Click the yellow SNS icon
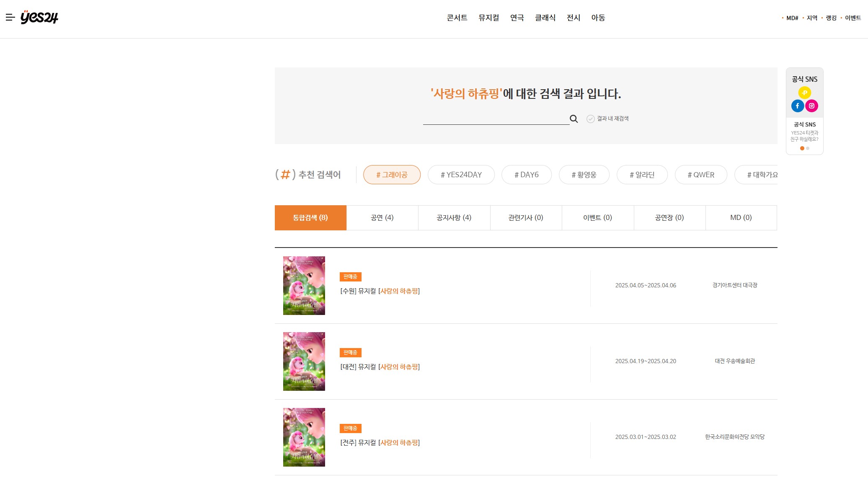 [x=804, y=93]
